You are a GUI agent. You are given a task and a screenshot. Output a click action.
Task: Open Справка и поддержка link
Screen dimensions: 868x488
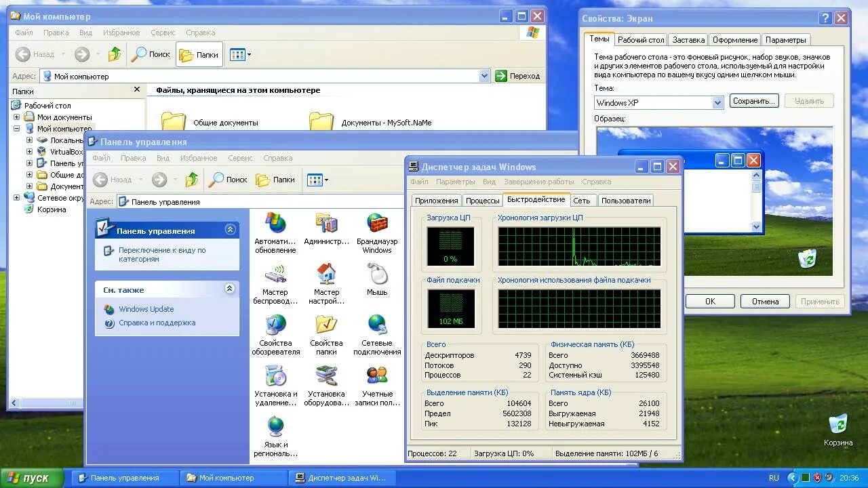pos(157,323)
